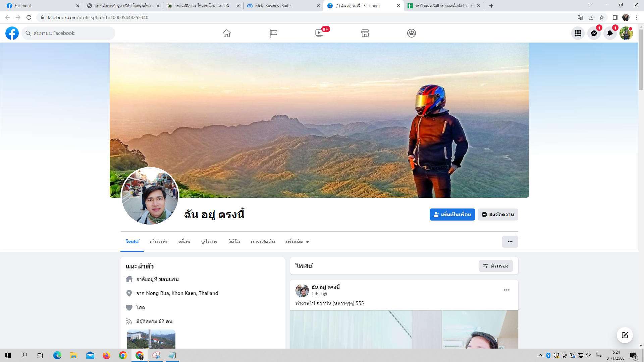Open the notifications bell icon
644x362 pixels.
click(610, 33)
